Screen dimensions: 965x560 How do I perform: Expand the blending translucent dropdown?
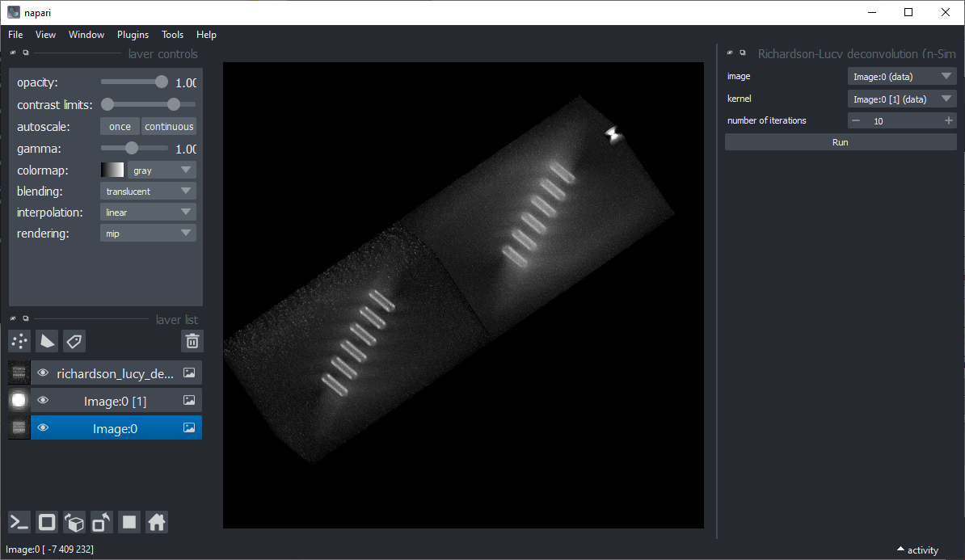coord(148,192)
